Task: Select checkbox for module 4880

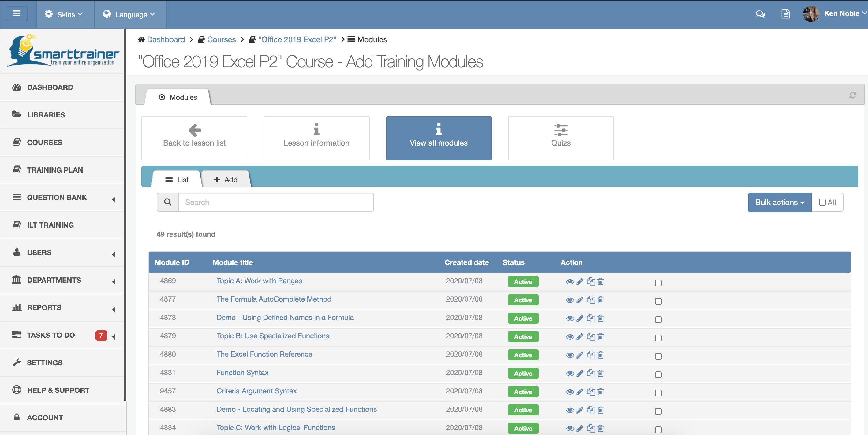Action: click(658, 356)
